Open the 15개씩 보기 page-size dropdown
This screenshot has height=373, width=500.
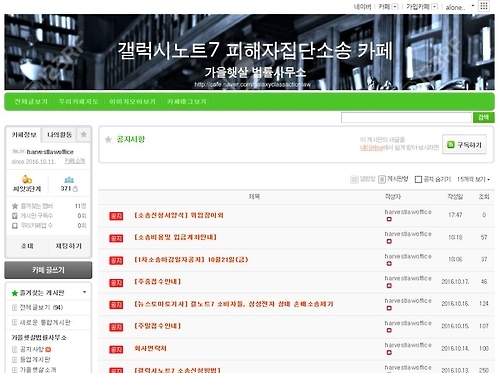pos(473,179)
